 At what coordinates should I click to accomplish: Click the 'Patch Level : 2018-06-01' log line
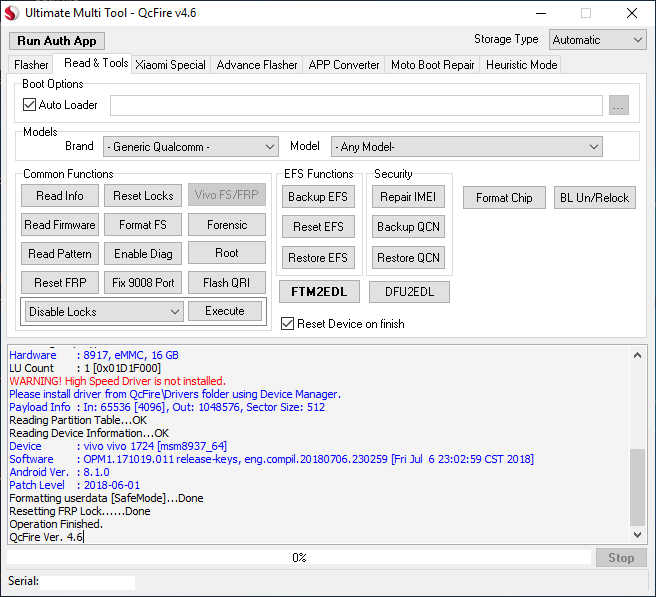point(74,485)
